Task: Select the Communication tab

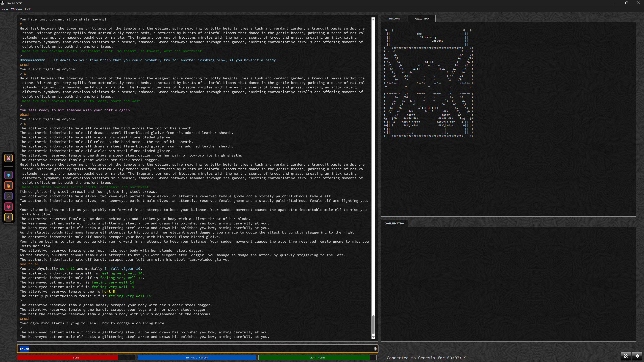Action: click(x=394, y=223)
